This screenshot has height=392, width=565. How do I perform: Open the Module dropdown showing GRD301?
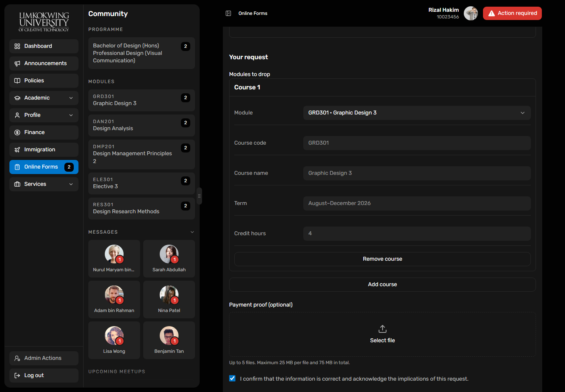[x=417, y=113]
